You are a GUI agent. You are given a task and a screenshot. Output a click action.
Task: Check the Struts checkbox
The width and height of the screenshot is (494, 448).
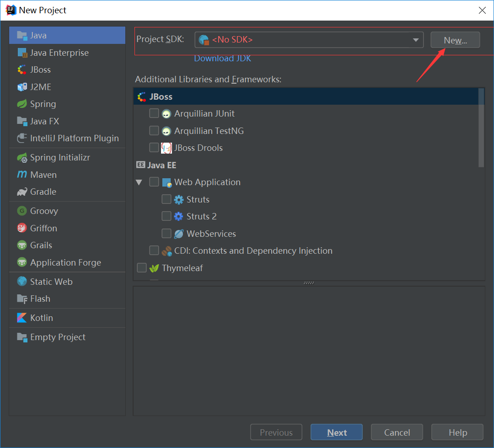pyautogui.click(x=166, y=199)
